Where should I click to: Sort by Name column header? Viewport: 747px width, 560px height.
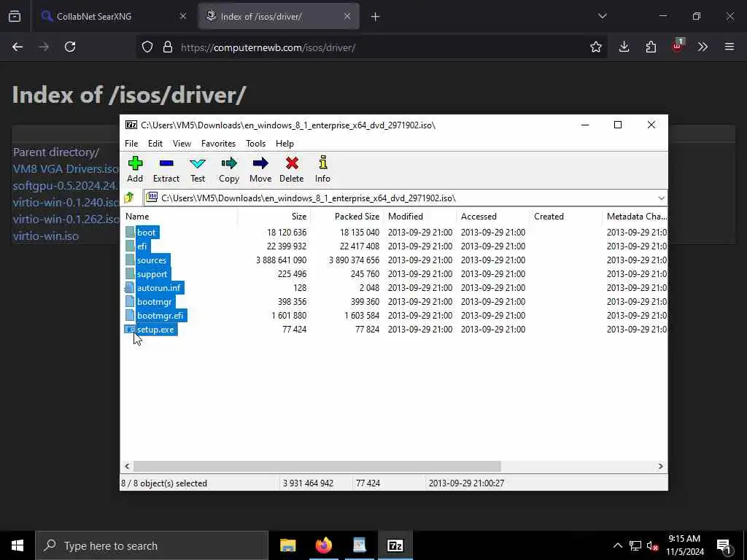179,216
